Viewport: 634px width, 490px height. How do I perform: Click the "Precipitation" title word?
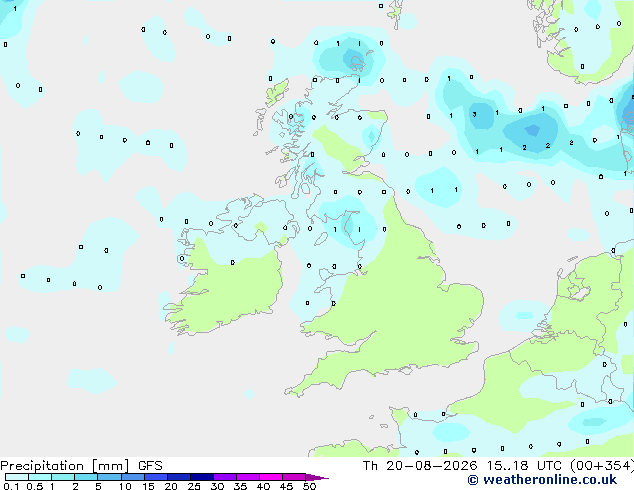(x=42, y=466)
